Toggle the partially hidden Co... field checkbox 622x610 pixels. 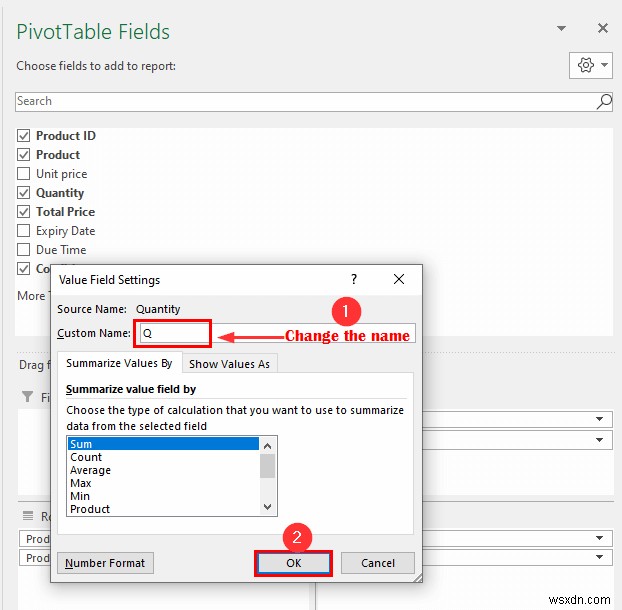(23, 269)
